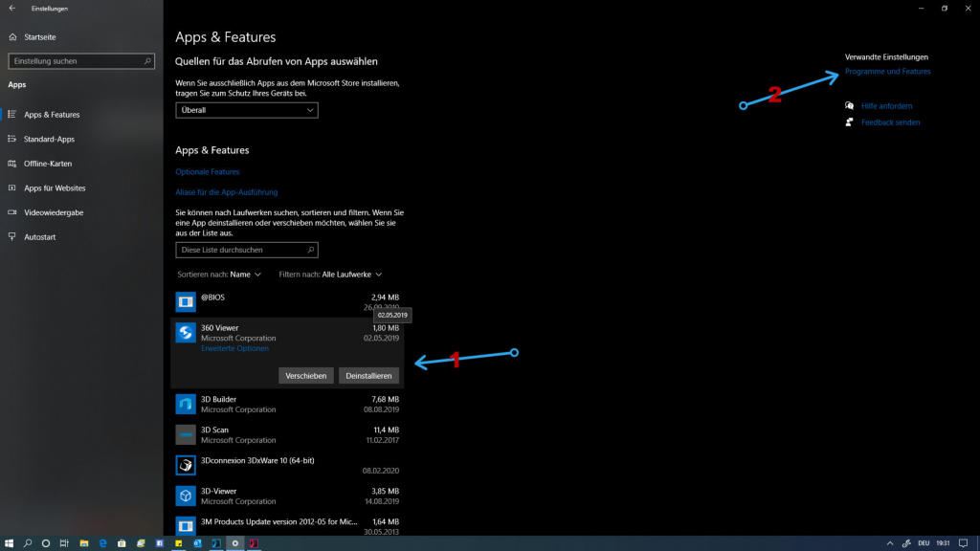
Task: Open the Windows Start menu
Action: pyautogui.click(x=9, y=543)
